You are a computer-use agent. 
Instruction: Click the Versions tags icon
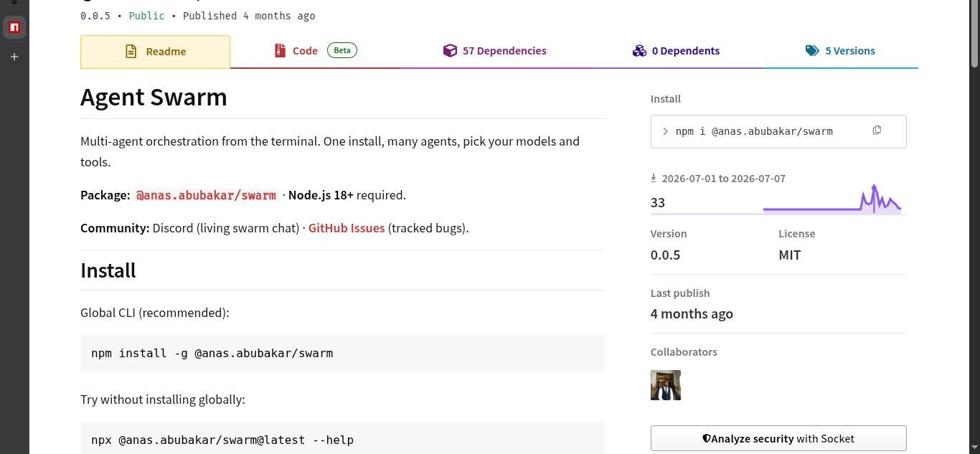[812, 51]
